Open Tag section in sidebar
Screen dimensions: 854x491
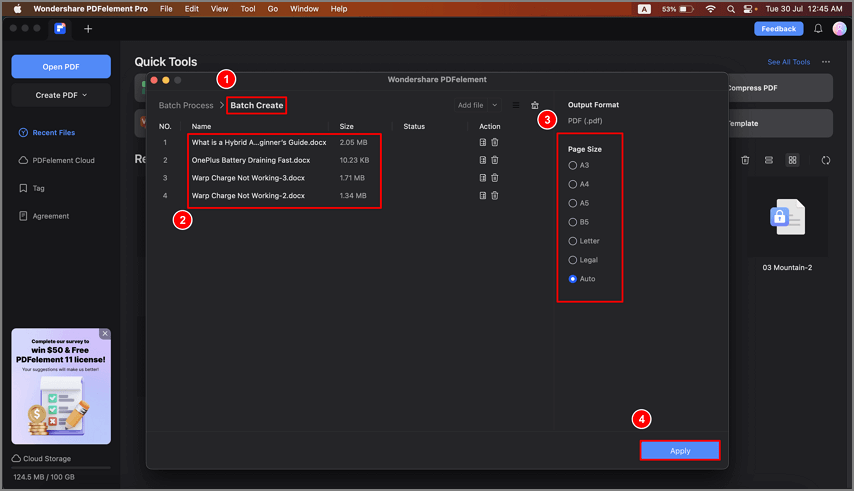point(32,188)
